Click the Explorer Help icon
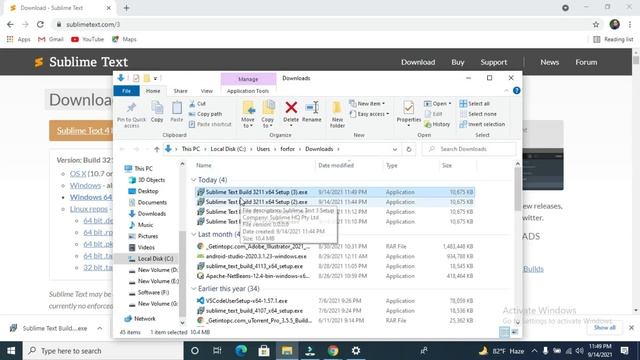This screenshot has width=640, height=360. pyautogui.click(x=517, y=91)
